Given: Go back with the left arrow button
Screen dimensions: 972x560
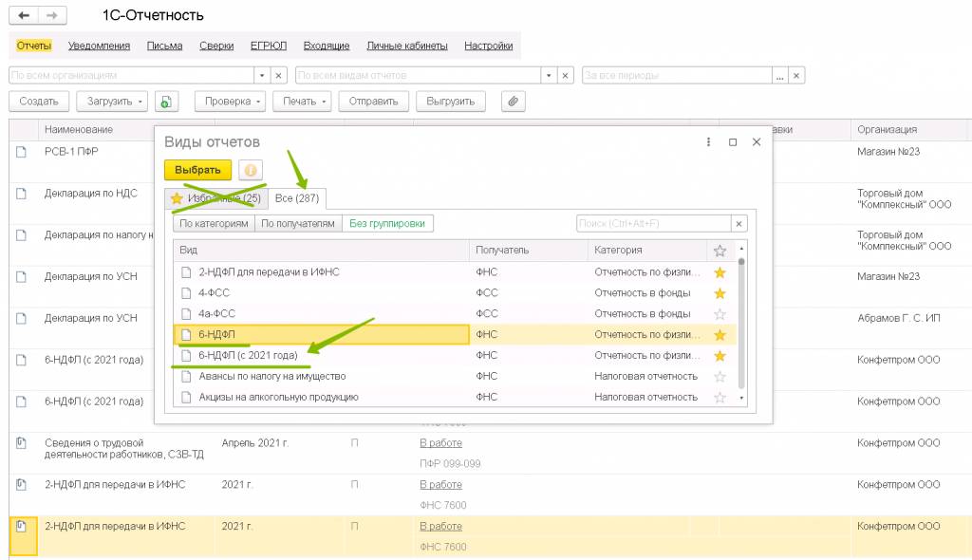Looking at the screenshot, I should coord(24,15).
